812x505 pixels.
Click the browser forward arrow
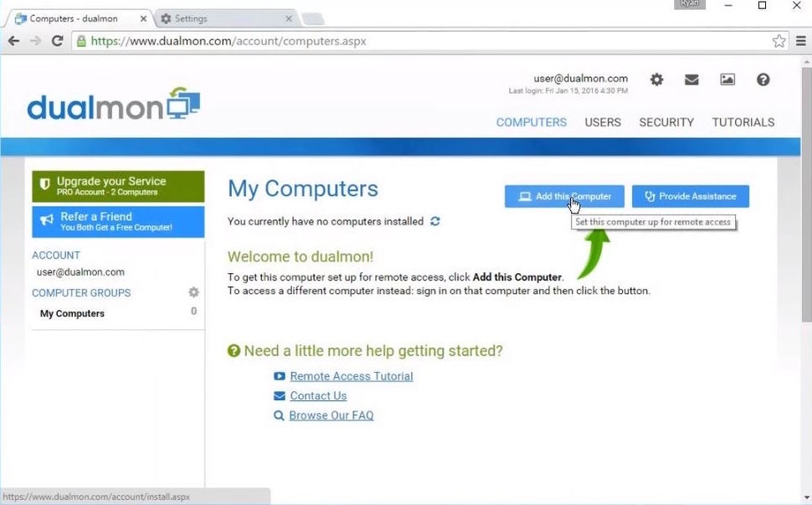point(35,41)
